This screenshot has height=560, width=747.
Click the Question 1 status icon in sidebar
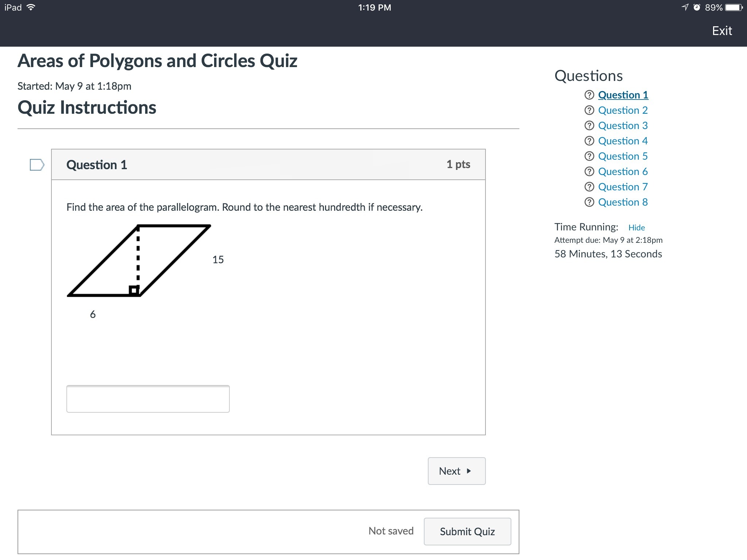click(x=589, y=95)
